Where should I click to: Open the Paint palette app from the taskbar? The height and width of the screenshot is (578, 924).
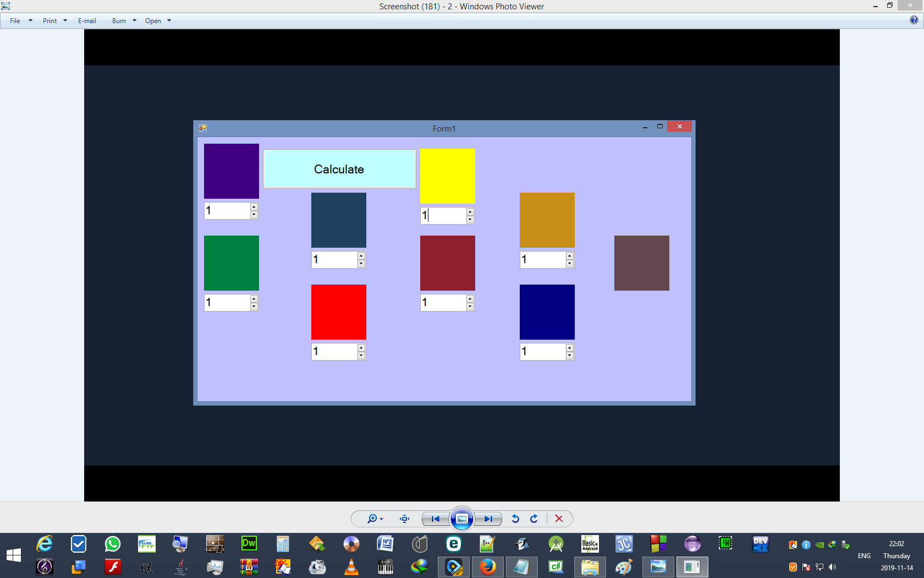point(624,566)
